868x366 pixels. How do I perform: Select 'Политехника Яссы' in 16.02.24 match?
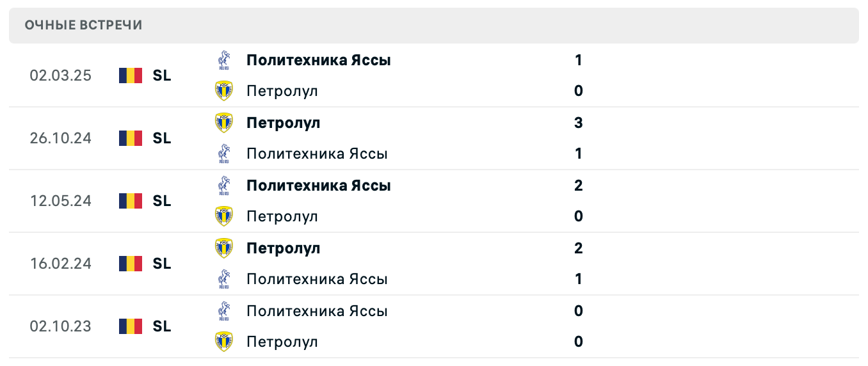(317, 279)
